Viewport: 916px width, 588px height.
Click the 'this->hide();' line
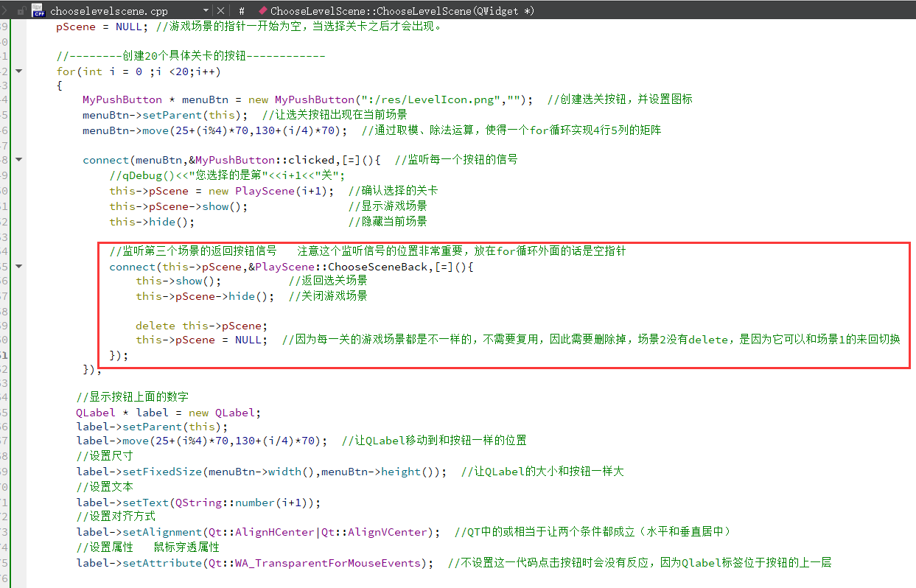coord(268,222)
